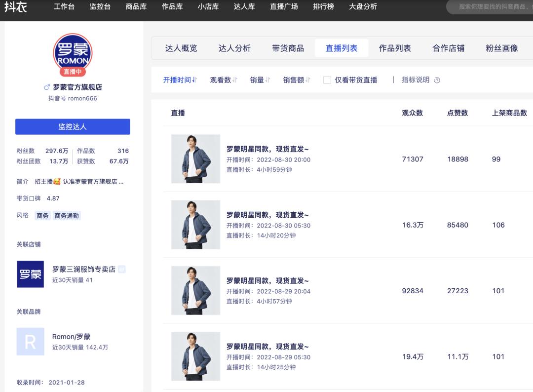Click the small icon after 罗蒙三澜服饰专卖店

click(121, 269)
